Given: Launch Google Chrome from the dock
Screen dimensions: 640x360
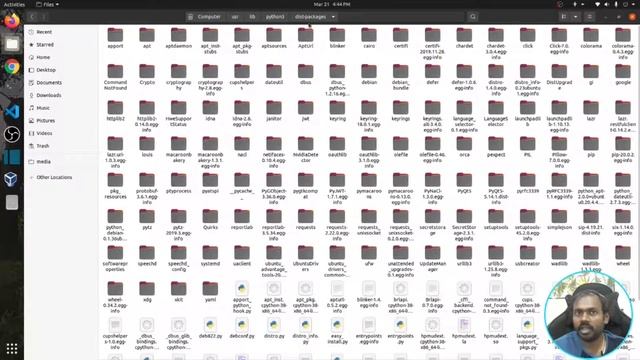Looking at the screenshot, I should (x=12, y=67).
